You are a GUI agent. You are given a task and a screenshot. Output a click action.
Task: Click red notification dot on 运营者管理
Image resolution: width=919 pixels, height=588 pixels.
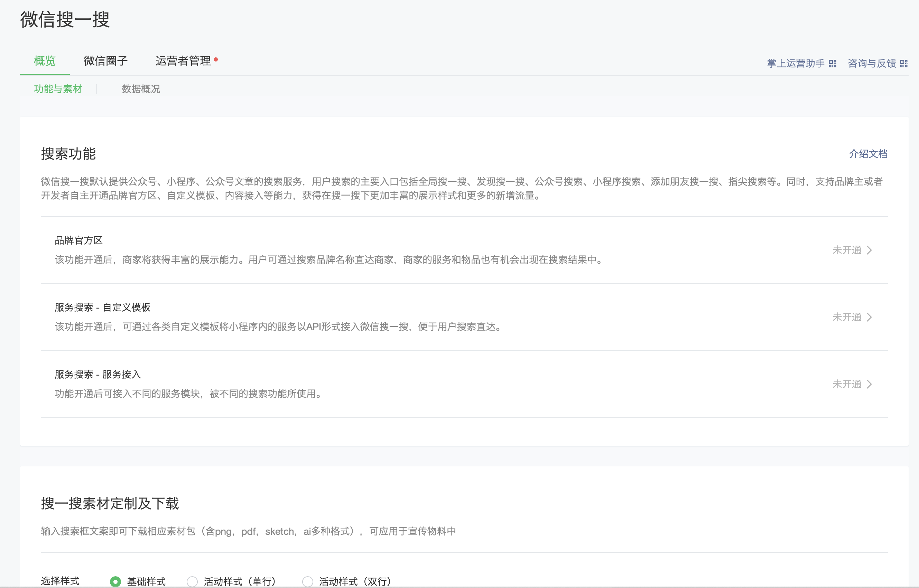[x=216, y=59]
